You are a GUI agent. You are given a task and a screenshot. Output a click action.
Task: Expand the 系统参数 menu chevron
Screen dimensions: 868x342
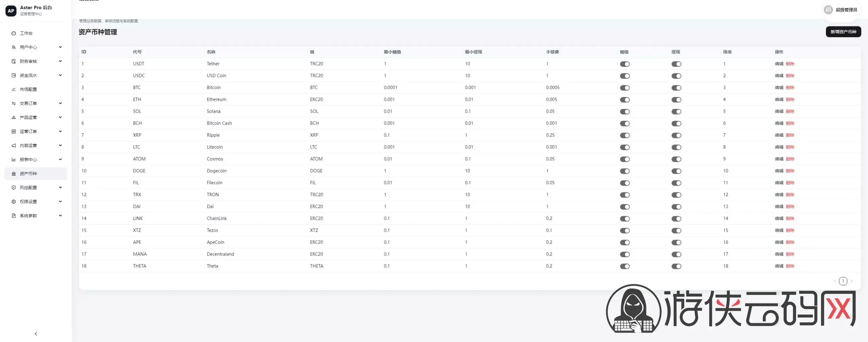[60, 215]
